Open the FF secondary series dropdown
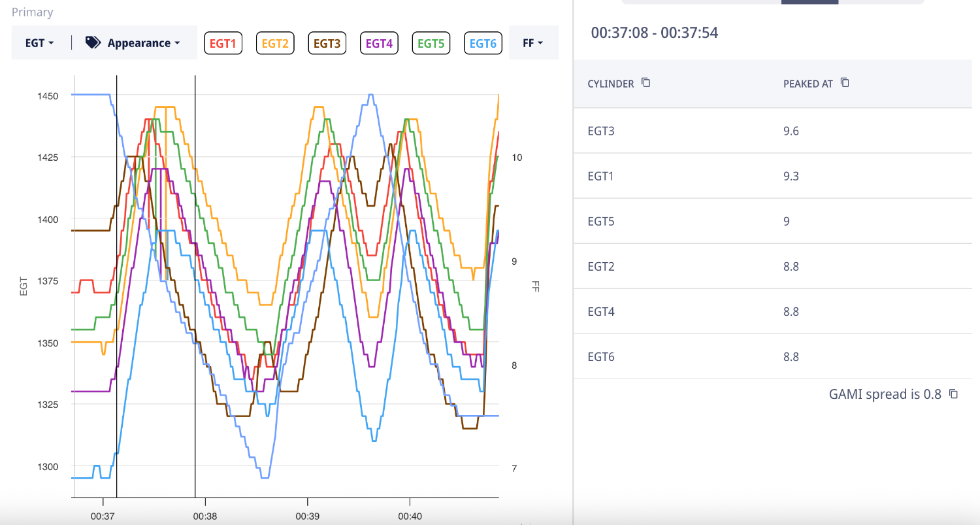The width and height of the screenshot is (980, 525). (532, 43)
